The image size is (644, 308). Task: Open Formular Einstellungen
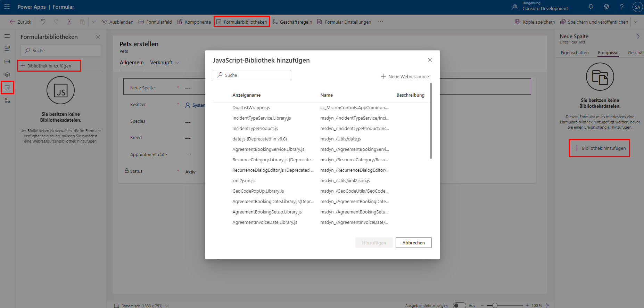coord(344,22)
